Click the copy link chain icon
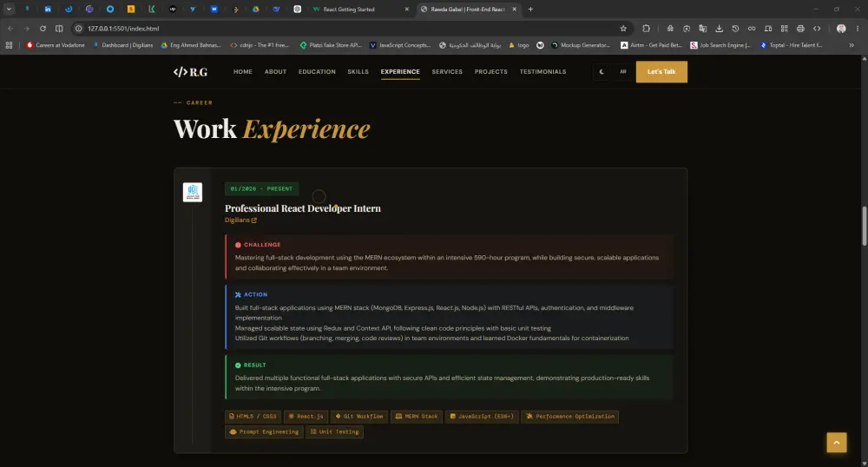The width and height of the screenshot is (868, 467). tap(752, 29)
